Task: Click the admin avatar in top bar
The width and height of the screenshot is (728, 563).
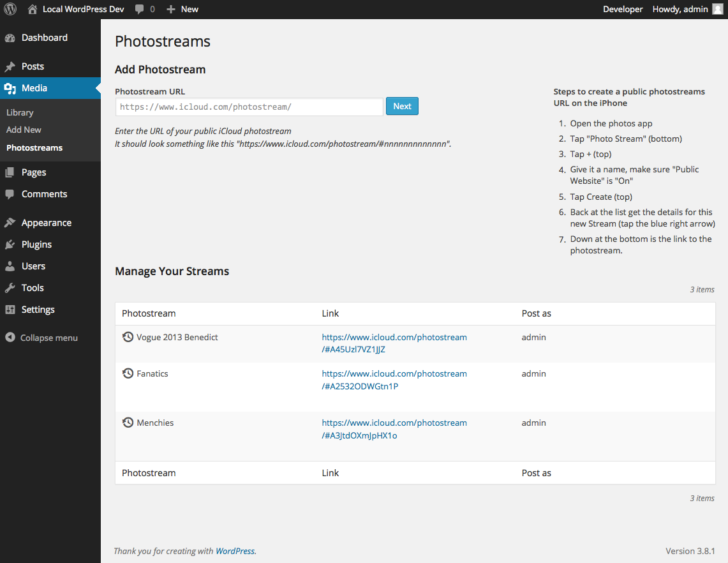Action: coord(718,9)
